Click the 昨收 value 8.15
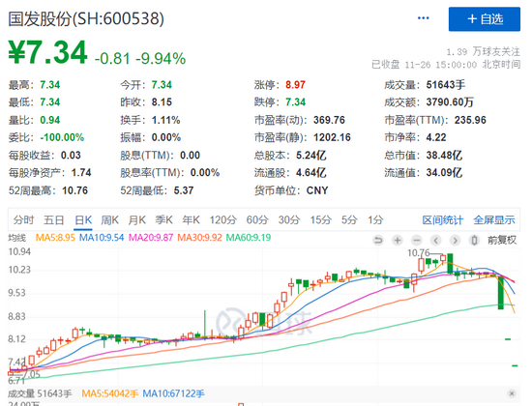The height and width of the screenshot is (406, 532). coord(162,102)
